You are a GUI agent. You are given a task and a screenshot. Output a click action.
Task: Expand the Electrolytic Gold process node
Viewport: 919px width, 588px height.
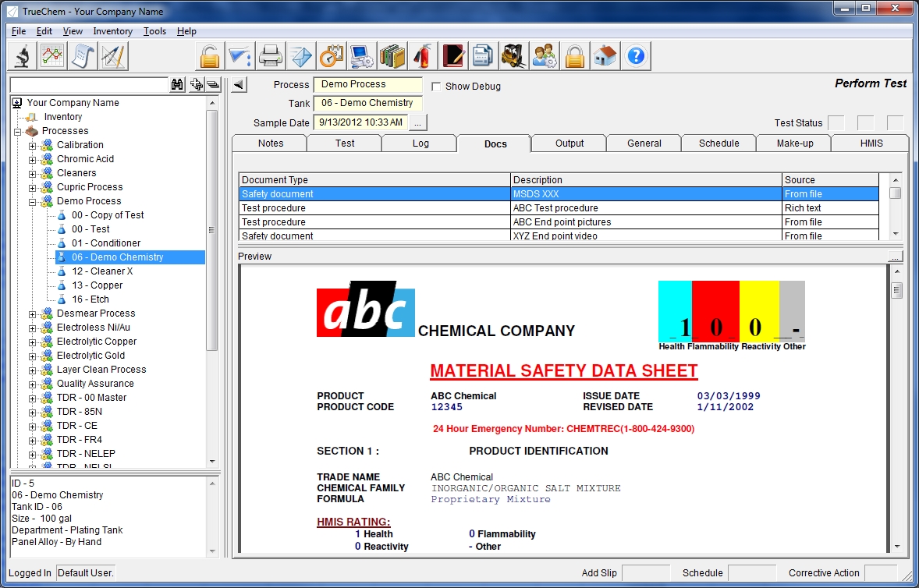point(33,356)
